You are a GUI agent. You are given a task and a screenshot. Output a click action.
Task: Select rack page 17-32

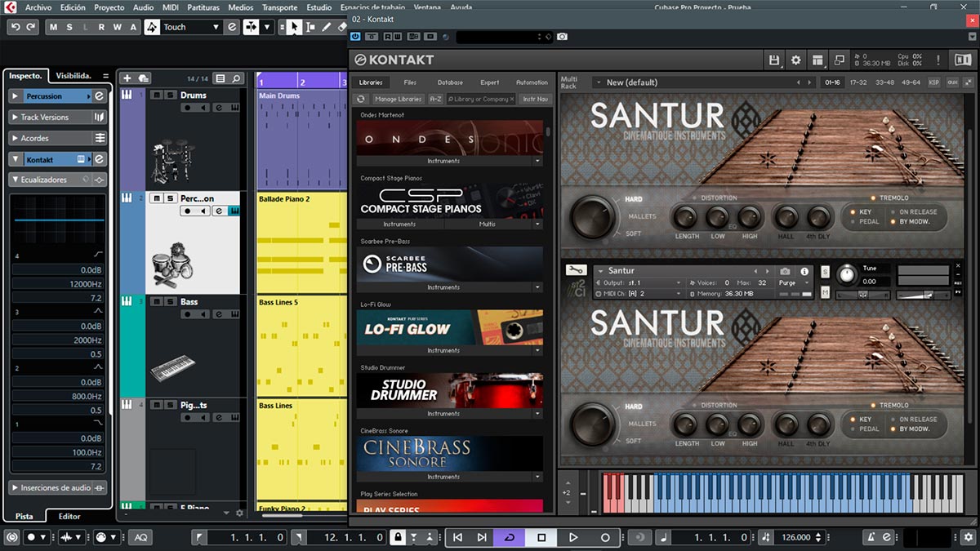(858, 82)
